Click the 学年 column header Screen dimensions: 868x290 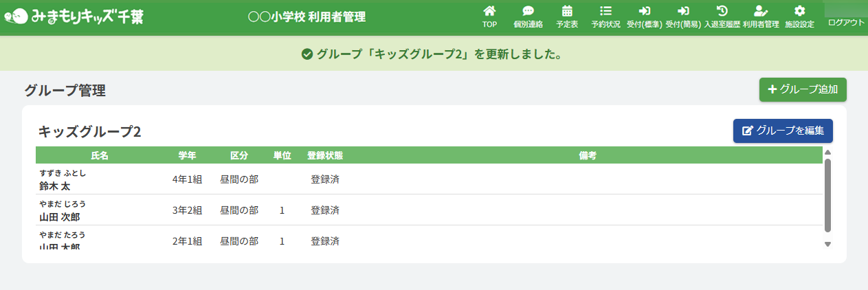187,155
